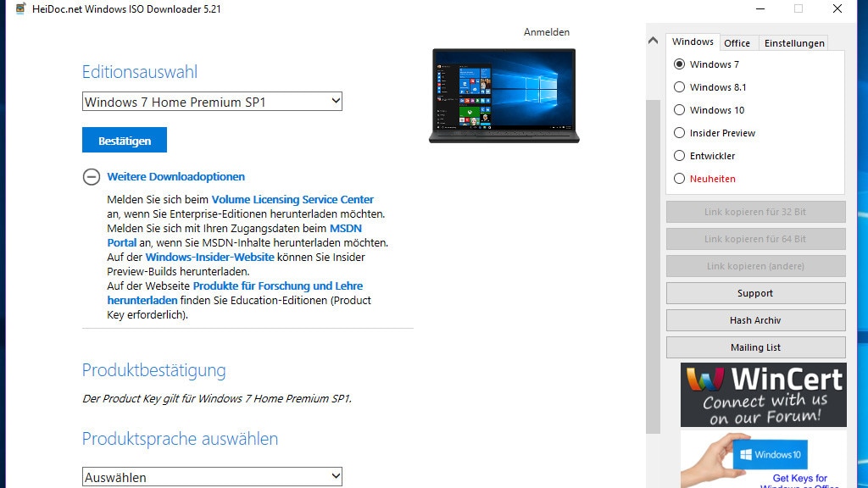Click the Windows 10 laptop image

[504, 96]
